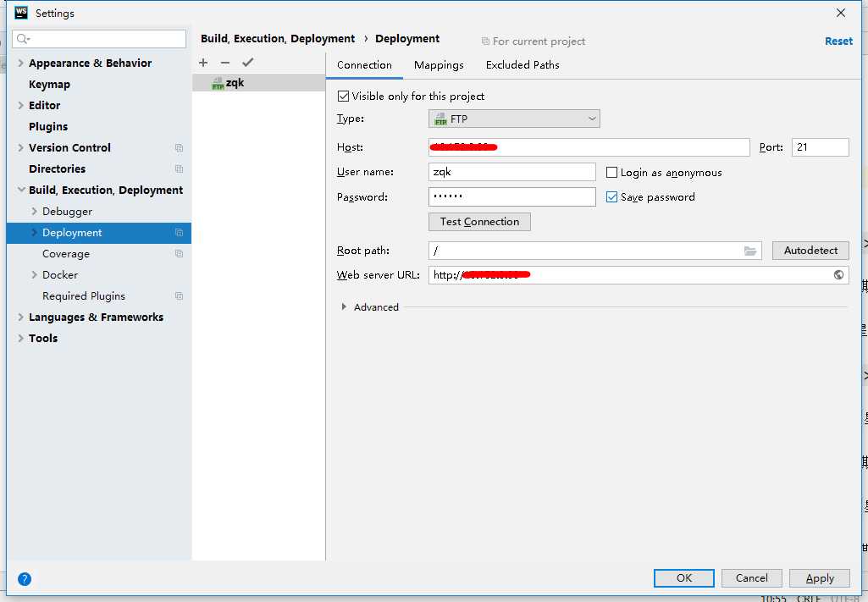
Task: Open Directories settings
Action: 57,168
